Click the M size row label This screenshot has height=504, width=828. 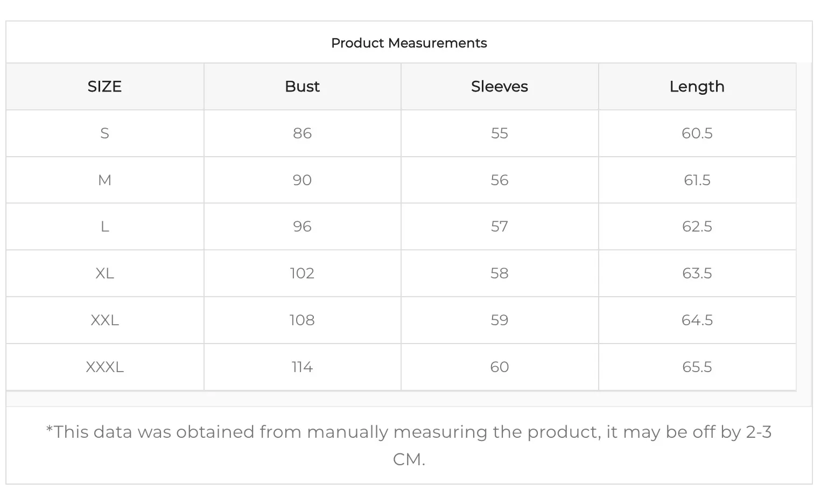tap(104, 180)
